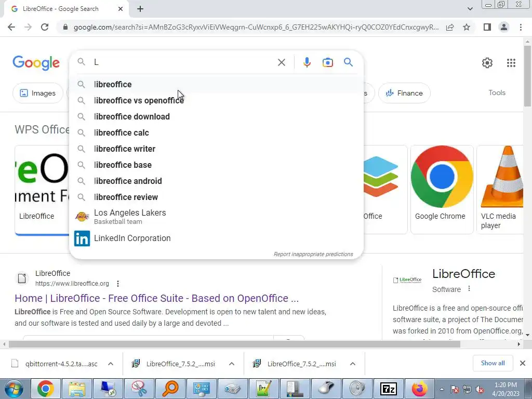
Task: Choose libreoffice writer suggestion
Action: [x=216, y=149]
